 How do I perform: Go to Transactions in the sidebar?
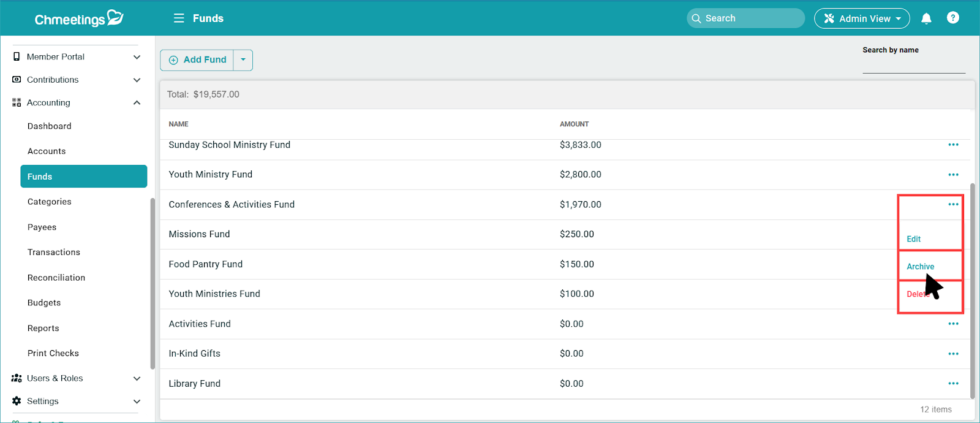(54, 252)
